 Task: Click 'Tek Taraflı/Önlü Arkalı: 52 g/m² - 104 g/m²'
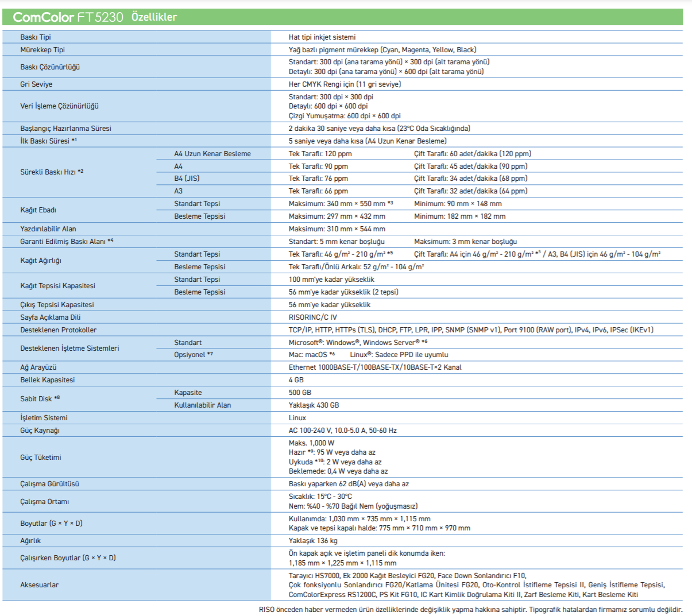click(x=355, y=267)
